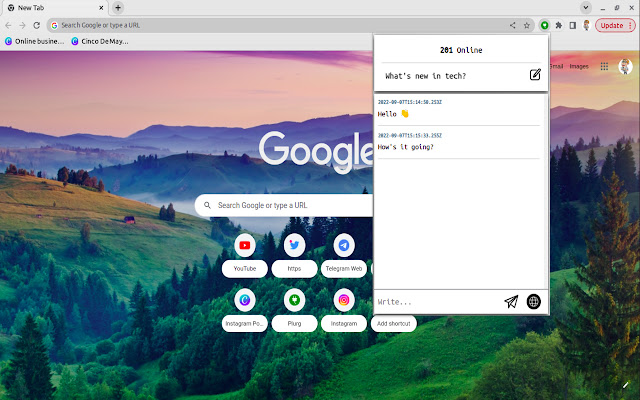The image size is (640, 400).
Task: Open the tab search dropdown arrow
Action: [586, 7]
